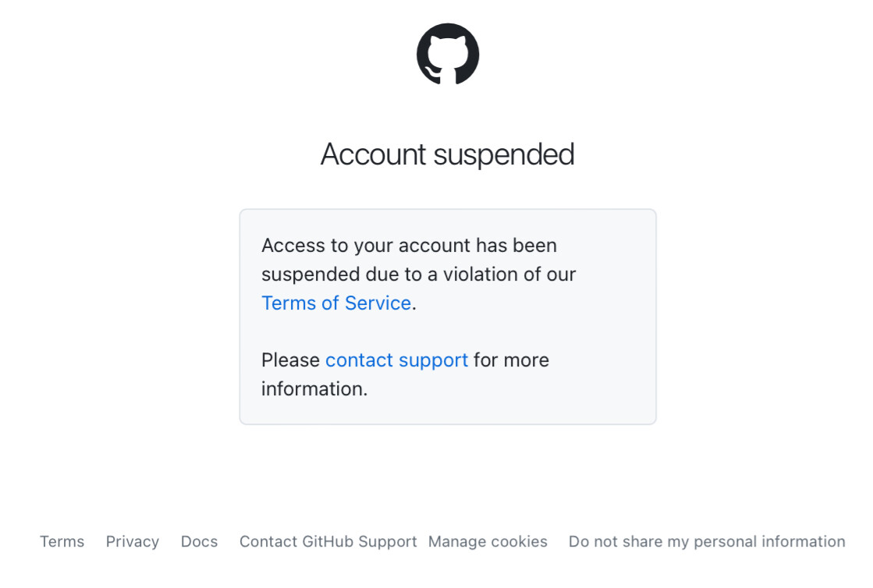
Task: Open the Manage cookies option
Action: coord(488,541)
